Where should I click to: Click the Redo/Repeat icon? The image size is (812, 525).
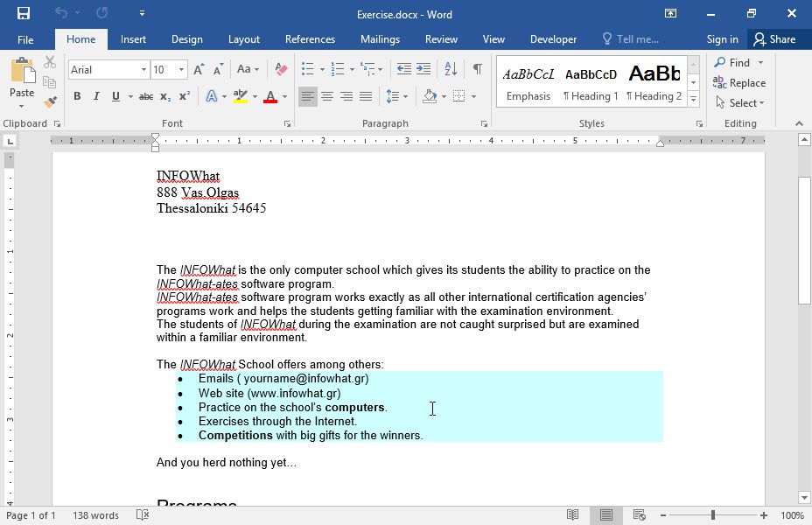102,13
